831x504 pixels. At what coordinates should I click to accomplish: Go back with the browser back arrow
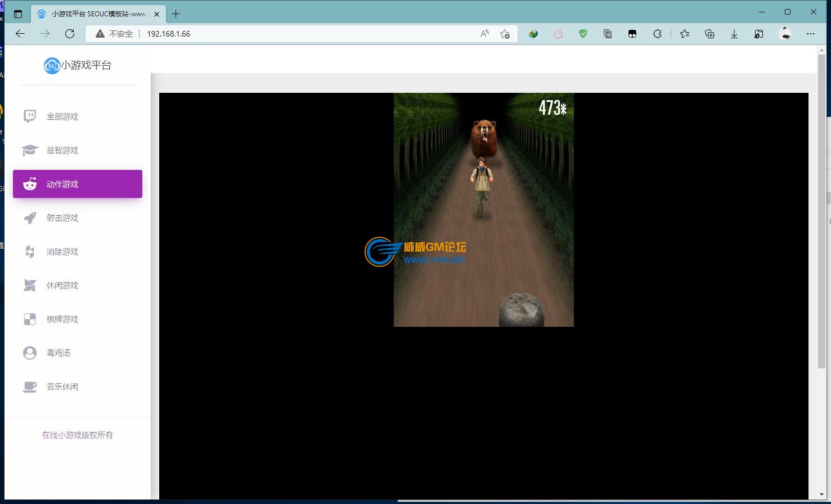[x=20, y=34]
